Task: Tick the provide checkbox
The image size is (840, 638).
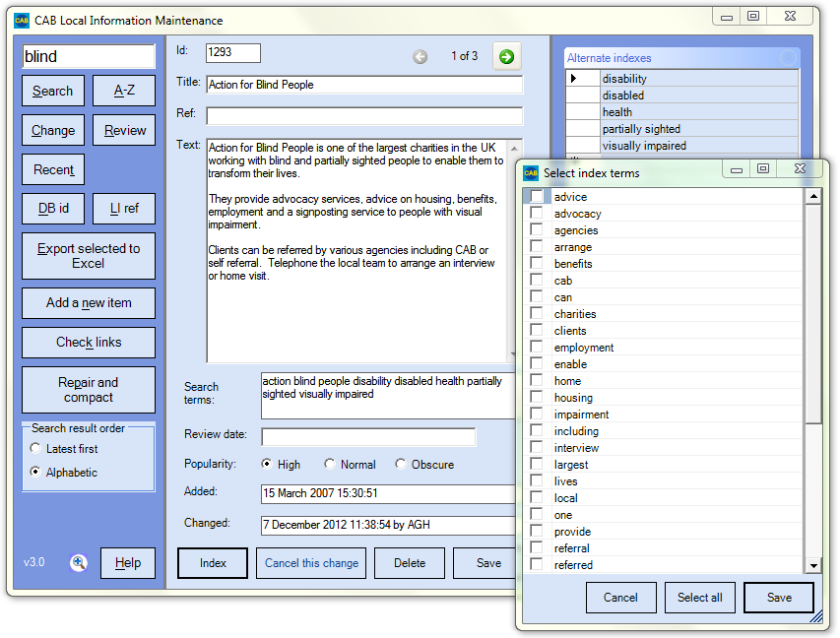Action: coord(537,531)
